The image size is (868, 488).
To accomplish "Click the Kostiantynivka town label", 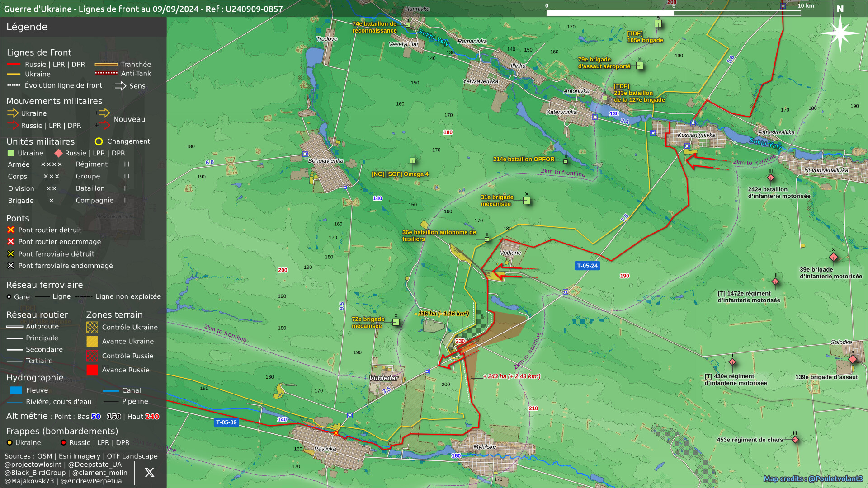I will pos(696,135).
